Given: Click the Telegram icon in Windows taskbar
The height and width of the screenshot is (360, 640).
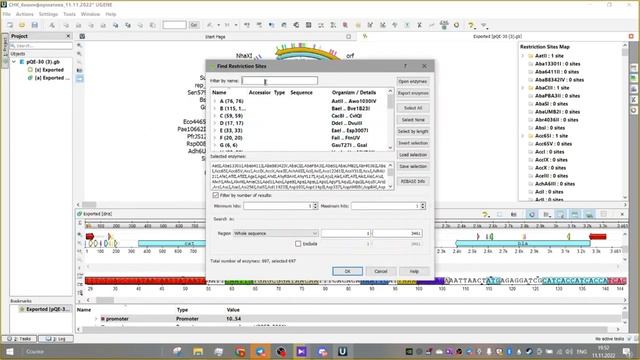Looking at the screenshot, I should click(x=261, y=351).
